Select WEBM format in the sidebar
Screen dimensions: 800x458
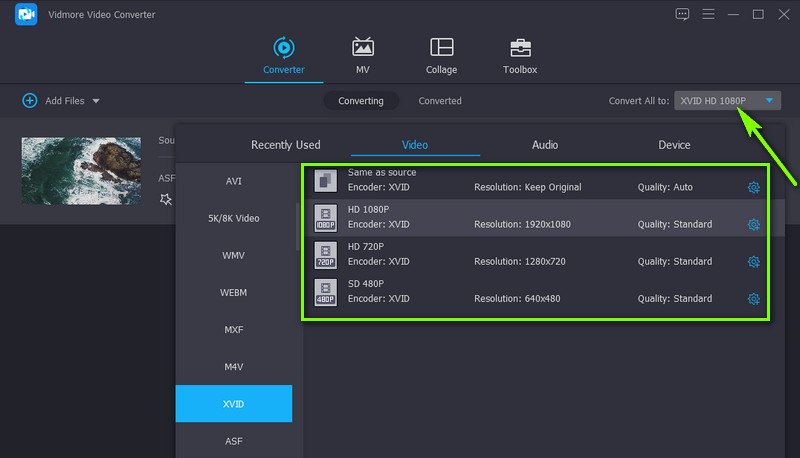(x=234, y=292)
